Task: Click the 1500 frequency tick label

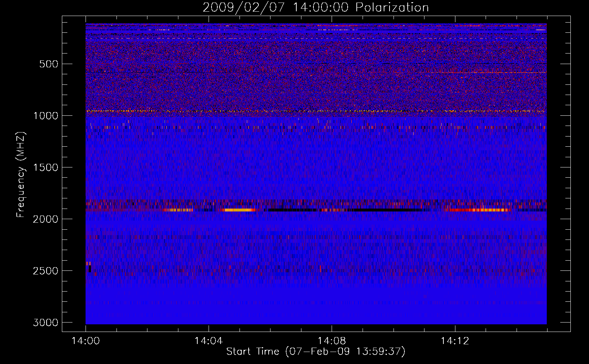Action: click(x=46, y=167)
